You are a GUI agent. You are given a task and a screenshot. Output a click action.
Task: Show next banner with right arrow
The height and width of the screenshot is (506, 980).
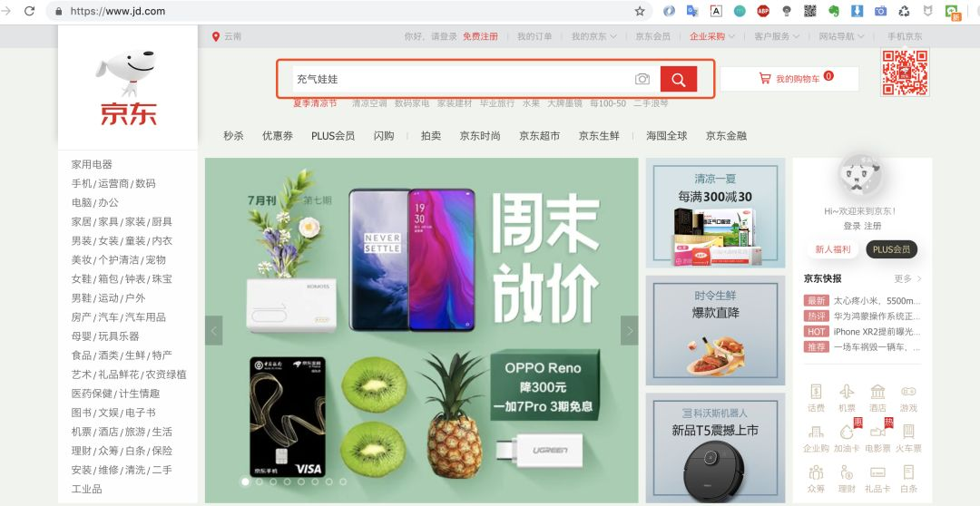630,330
